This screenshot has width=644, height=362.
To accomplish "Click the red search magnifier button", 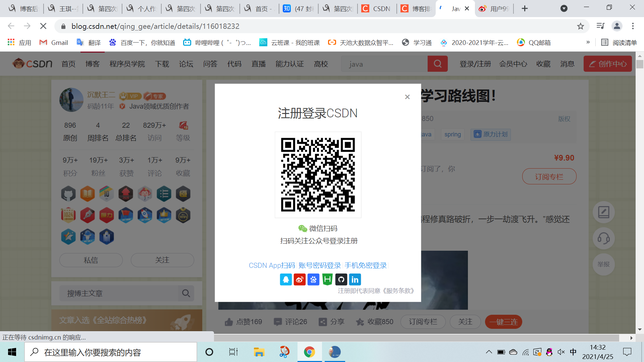I will pos(437,64).
